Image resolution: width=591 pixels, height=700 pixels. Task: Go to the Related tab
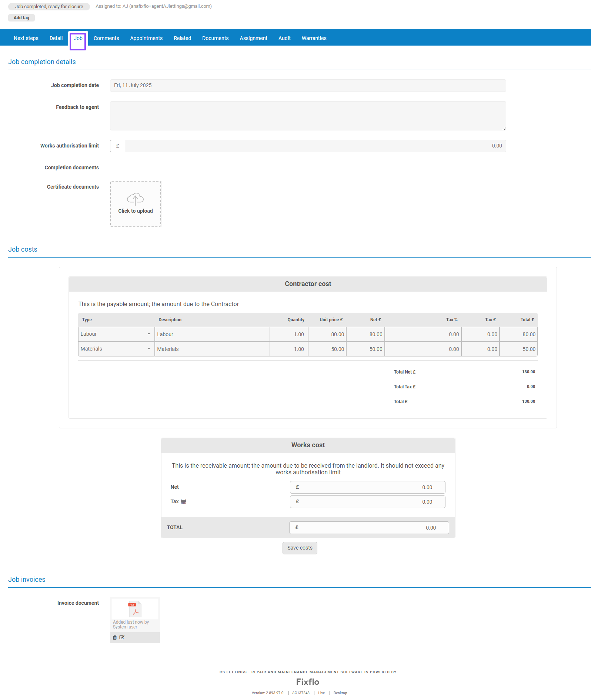[x=183, y=38]
